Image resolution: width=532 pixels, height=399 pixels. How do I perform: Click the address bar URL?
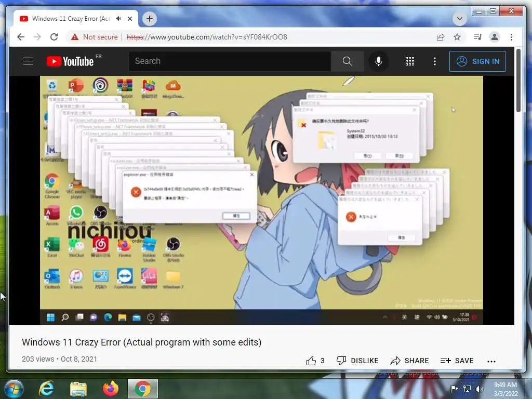pos(207,37)
